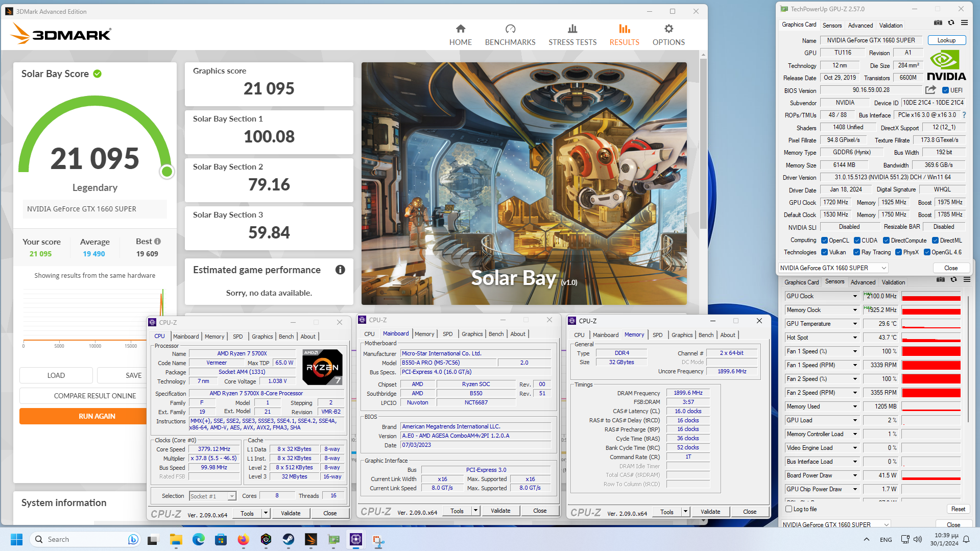Toggle the DirectML checkbox in GPU-Z
Screen dimensions: 980x551
935,241
